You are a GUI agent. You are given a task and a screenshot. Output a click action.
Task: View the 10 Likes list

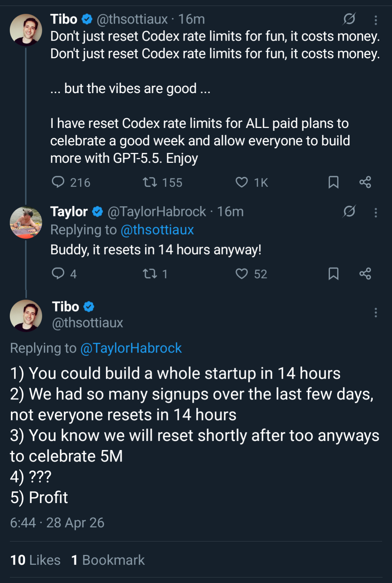coord(35,560)
